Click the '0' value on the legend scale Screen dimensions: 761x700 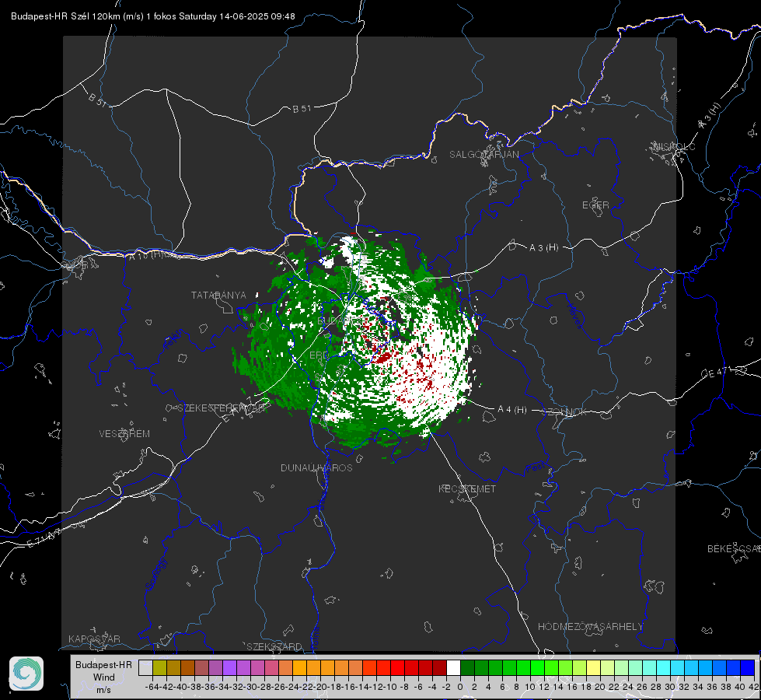click(x=460, y=687)
